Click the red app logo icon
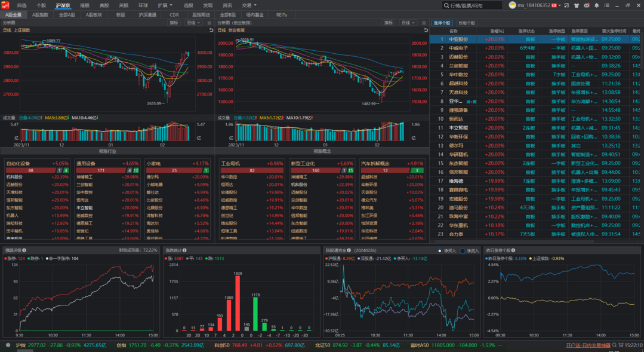 [x=5, y=5]
